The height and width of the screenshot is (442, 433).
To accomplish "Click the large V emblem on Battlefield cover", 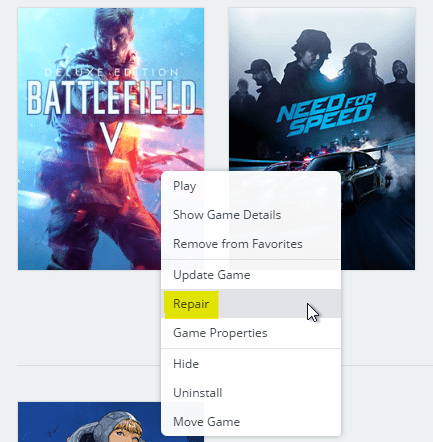I will (x=112, y=139).
